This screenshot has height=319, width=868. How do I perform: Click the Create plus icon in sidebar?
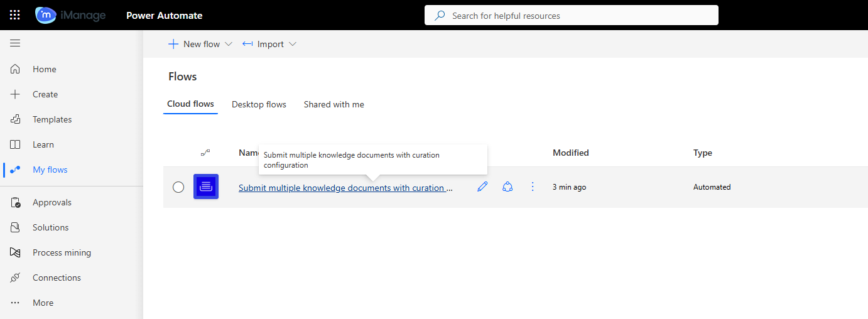pos(16,94)
